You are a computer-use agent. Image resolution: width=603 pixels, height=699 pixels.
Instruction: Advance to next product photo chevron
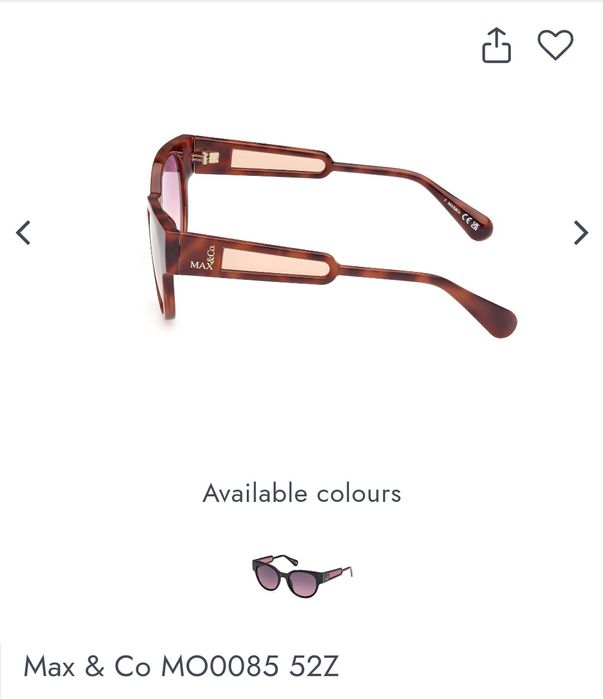[581, 233]
